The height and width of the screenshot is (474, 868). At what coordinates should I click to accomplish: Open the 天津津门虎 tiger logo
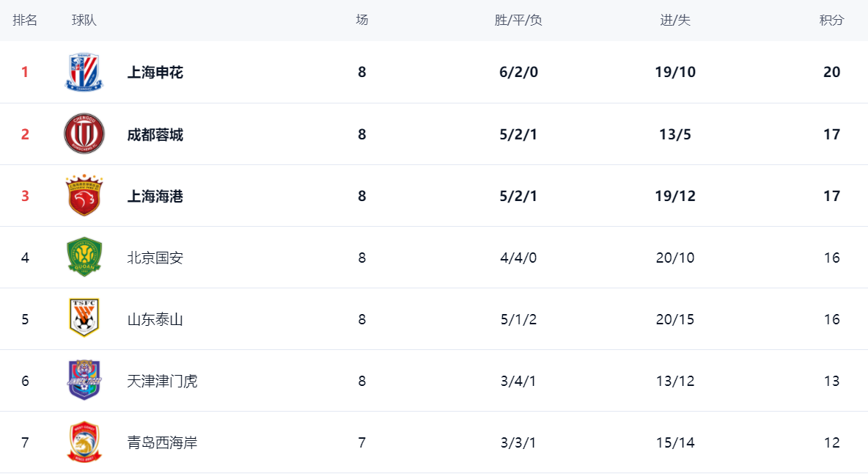[84, 380]
